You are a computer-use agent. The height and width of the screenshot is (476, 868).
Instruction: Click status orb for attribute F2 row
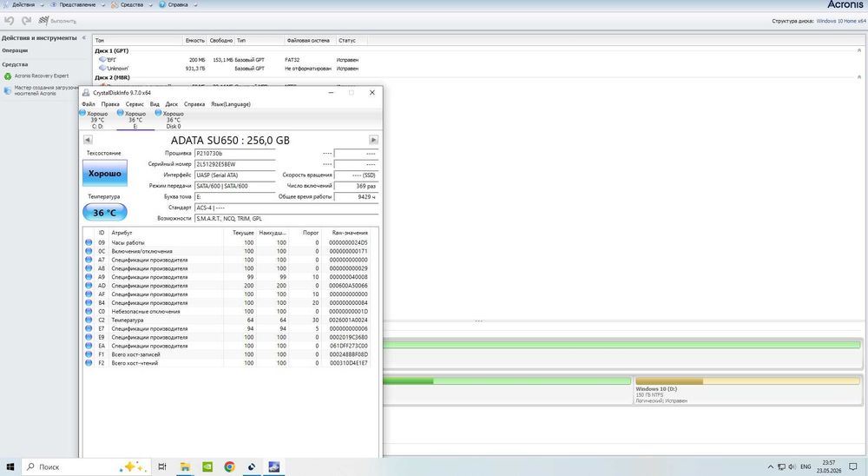pyautogui.click(x=89, y=363)
